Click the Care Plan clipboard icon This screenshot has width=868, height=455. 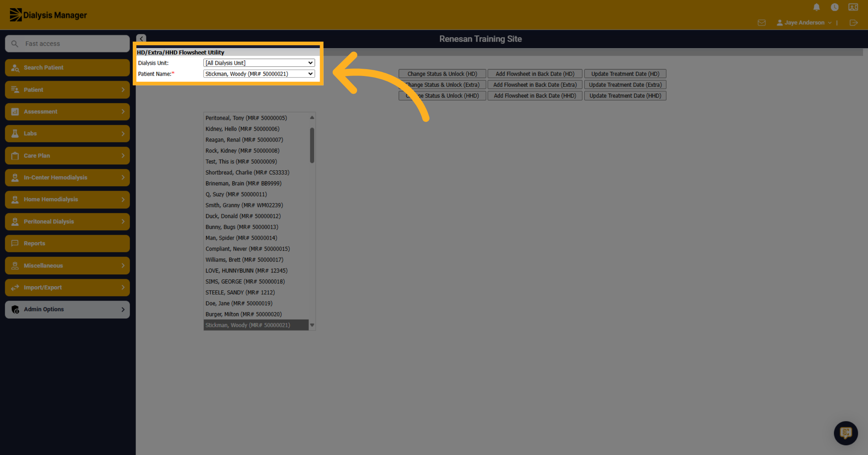point(15,156)
